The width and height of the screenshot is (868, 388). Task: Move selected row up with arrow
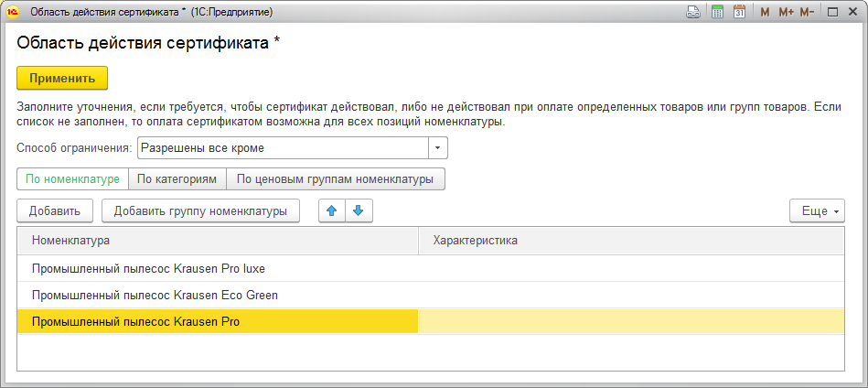coord(332,210)
